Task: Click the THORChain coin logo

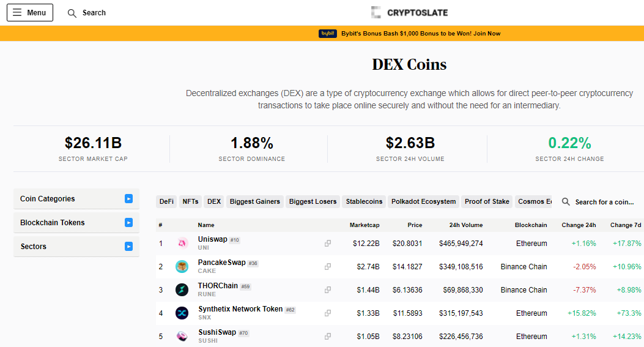Action: coord(182,290)
